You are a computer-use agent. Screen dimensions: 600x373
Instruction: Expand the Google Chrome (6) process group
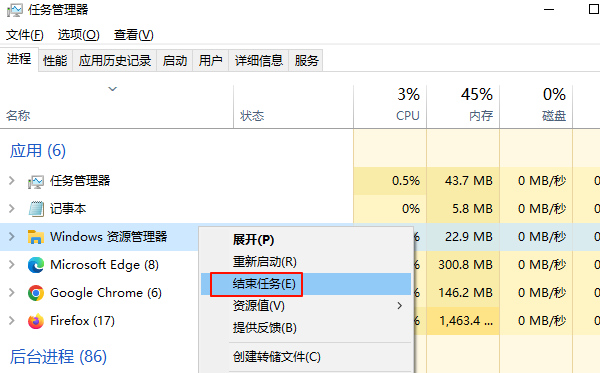(12, 293)
